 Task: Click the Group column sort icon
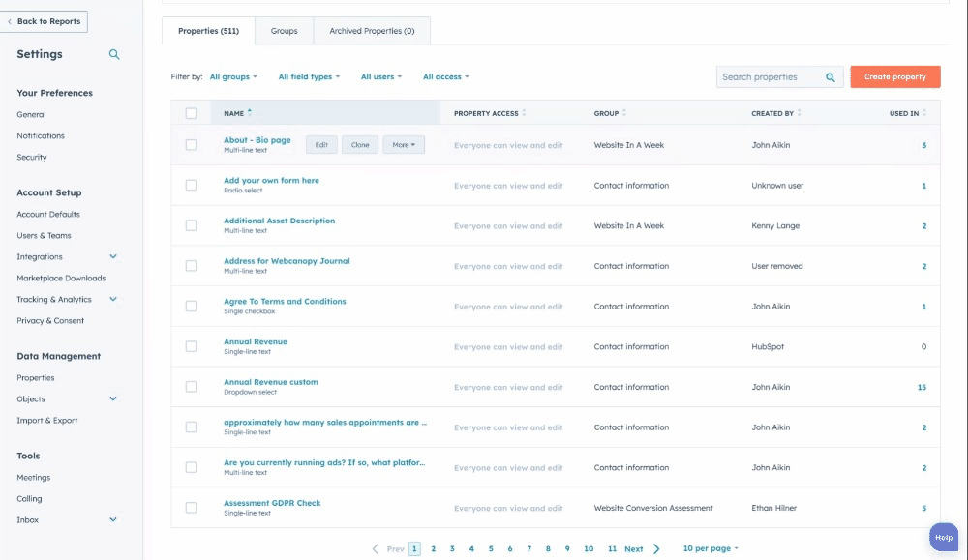(x=624, y=113)
